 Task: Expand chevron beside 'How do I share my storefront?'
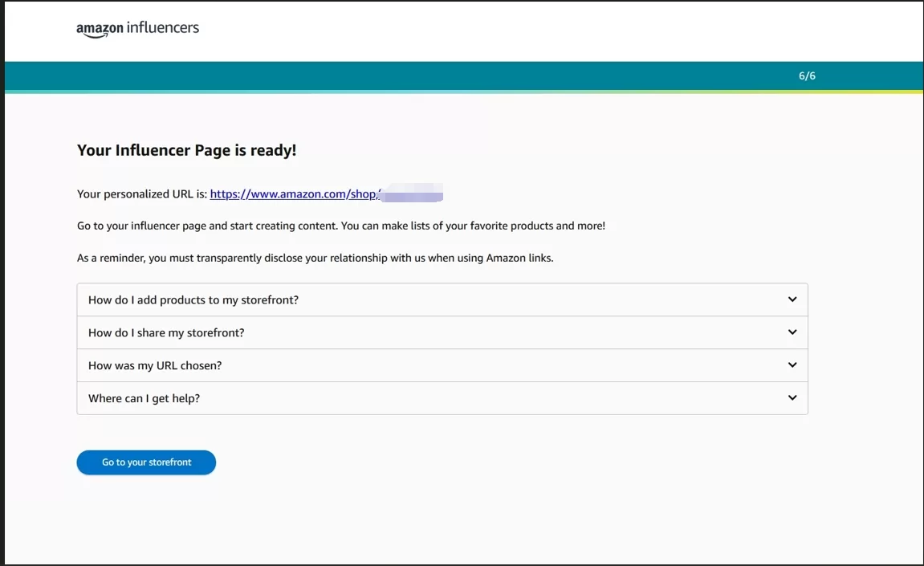[792, 332]
